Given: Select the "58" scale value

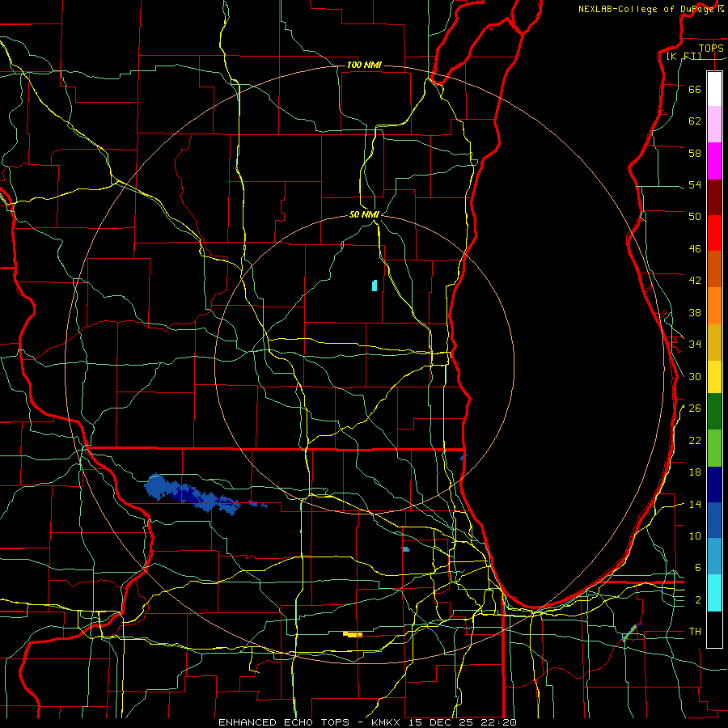Looking at the screenshot, I should tap(695, 153).
